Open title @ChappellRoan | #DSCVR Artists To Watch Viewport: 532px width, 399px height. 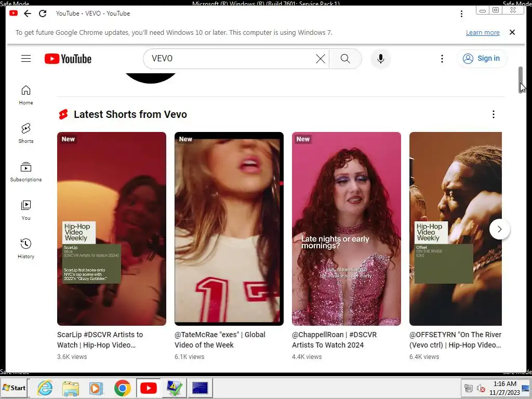334,340
